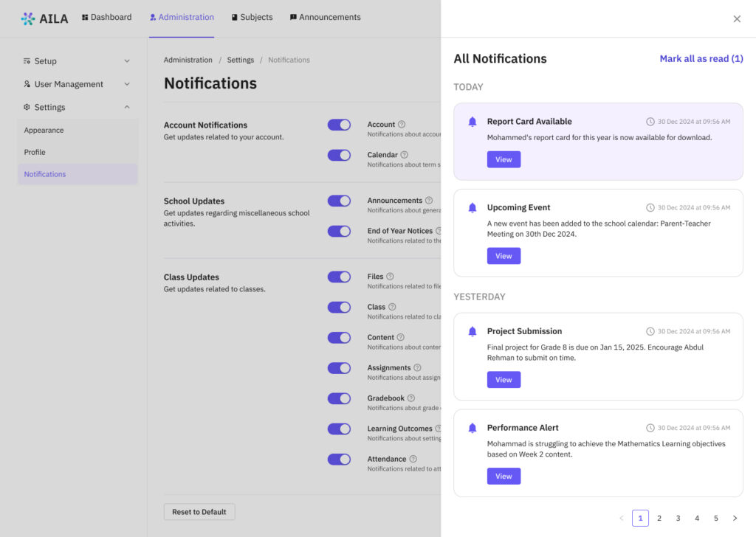
Task: Disable the Announcements notifications toggle
Action: pos(339,201)
